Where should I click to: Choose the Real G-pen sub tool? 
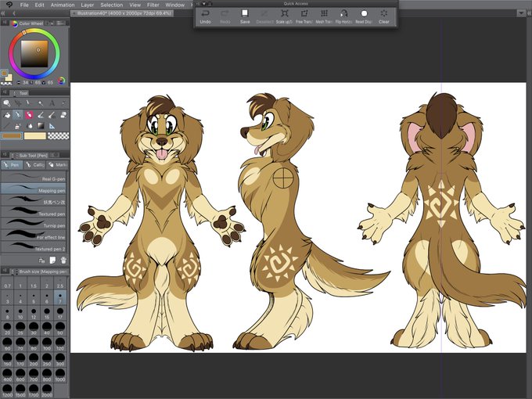coord(34,178)
